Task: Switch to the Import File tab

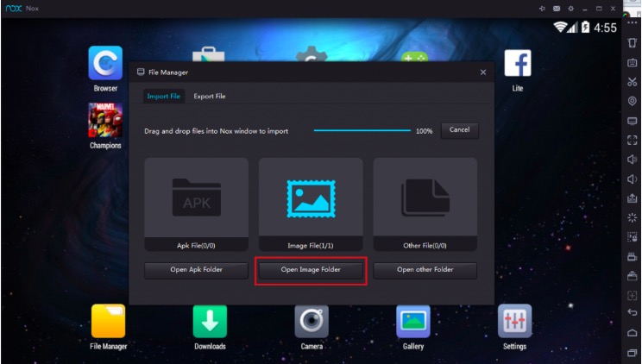Action: (163, 97)
